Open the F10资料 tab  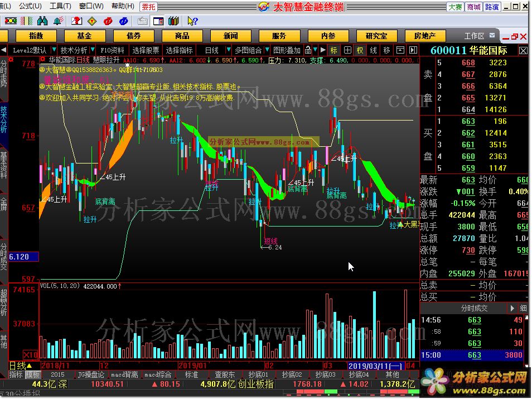112,50
